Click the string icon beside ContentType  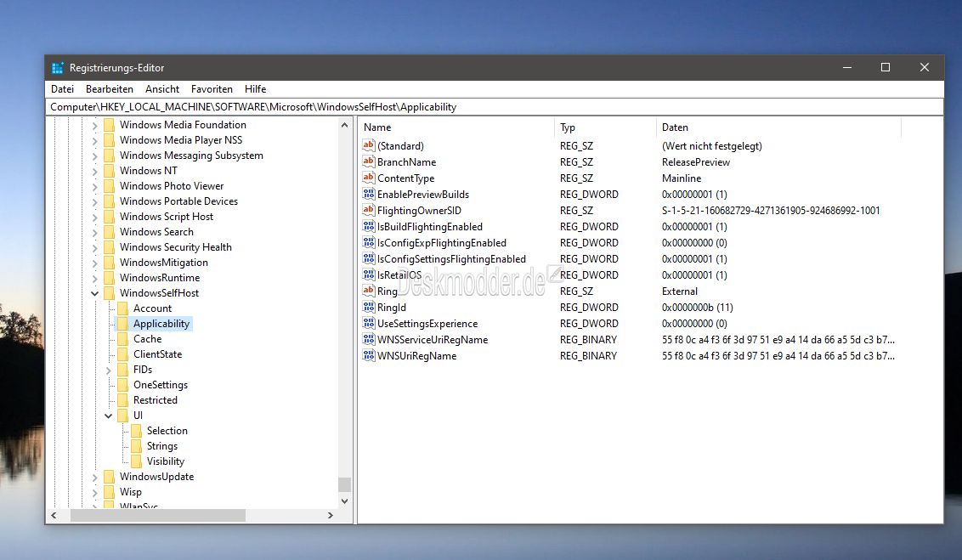[x=368, y=178]
